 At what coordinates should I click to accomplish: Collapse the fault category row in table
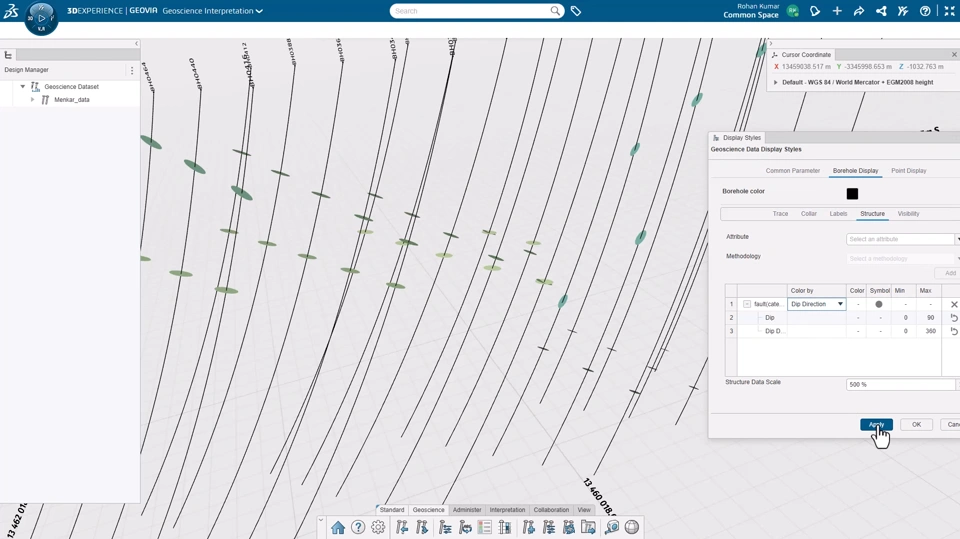pyautogui.click(x=747, y=304)
